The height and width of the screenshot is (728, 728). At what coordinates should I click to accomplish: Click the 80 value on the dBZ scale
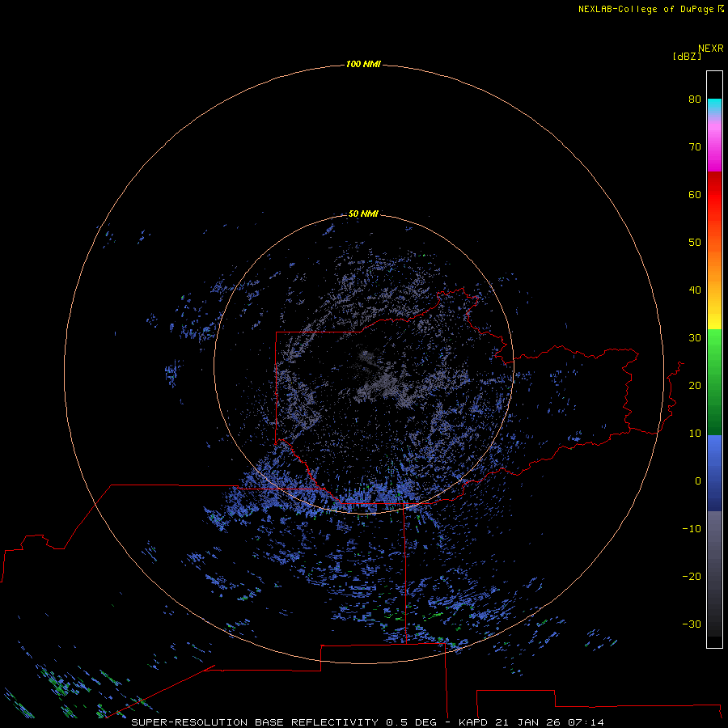(x=695, y=99)
